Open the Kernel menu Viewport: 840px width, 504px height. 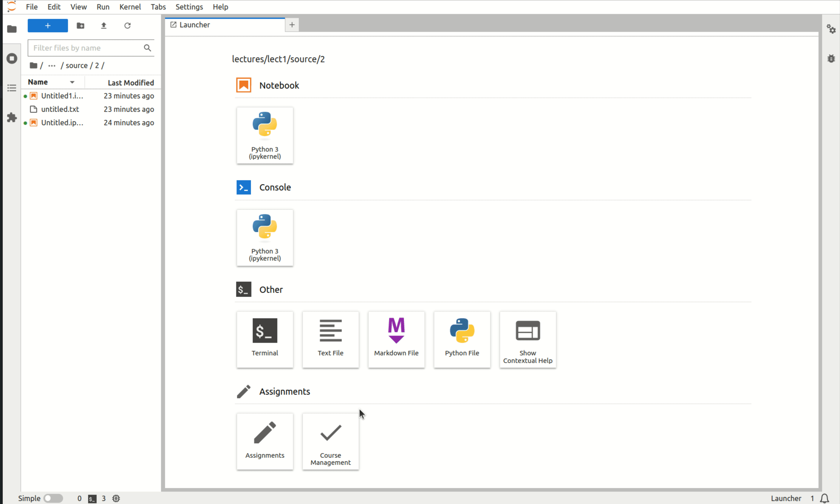pyautogui.click(x=130, y=7)
